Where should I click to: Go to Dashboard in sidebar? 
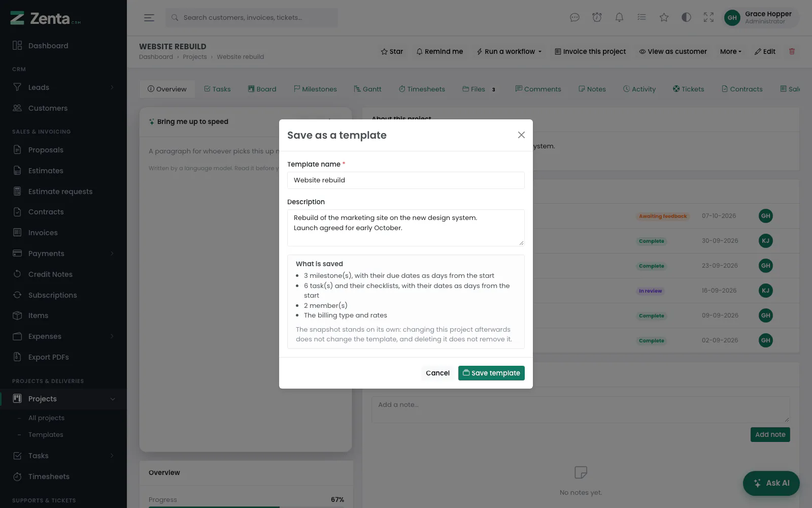click(63, 46)
